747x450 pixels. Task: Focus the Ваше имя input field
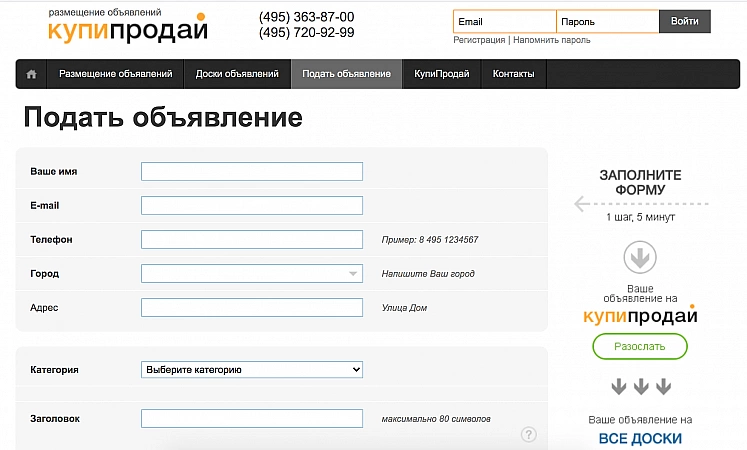click(252, 172)
